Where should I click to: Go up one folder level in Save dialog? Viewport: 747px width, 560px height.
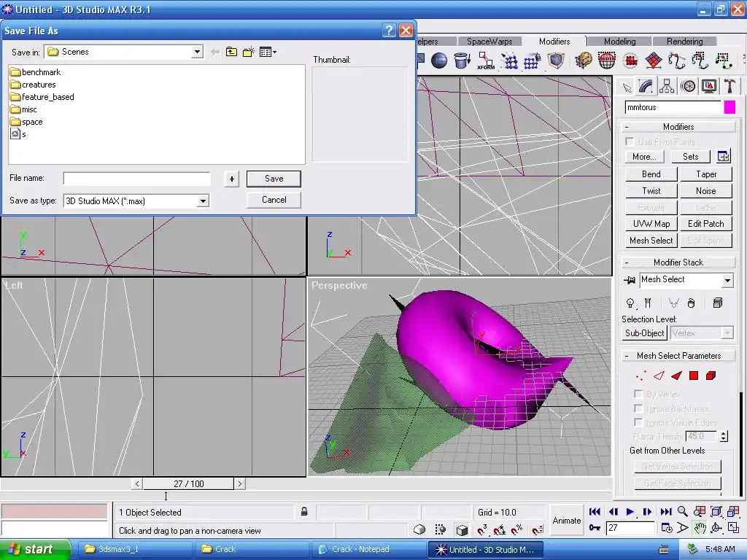231,52
